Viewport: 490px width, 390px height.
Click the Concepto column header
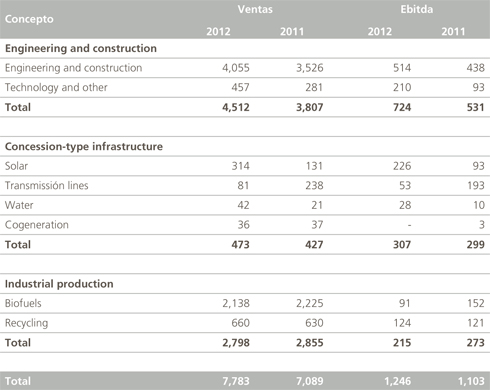point(29,19)
